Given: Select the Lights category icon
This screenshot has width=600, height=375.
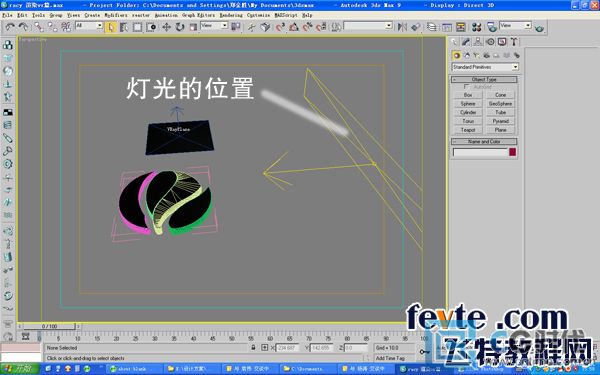Looking at the screenshot, I should [x=476, y=55].
